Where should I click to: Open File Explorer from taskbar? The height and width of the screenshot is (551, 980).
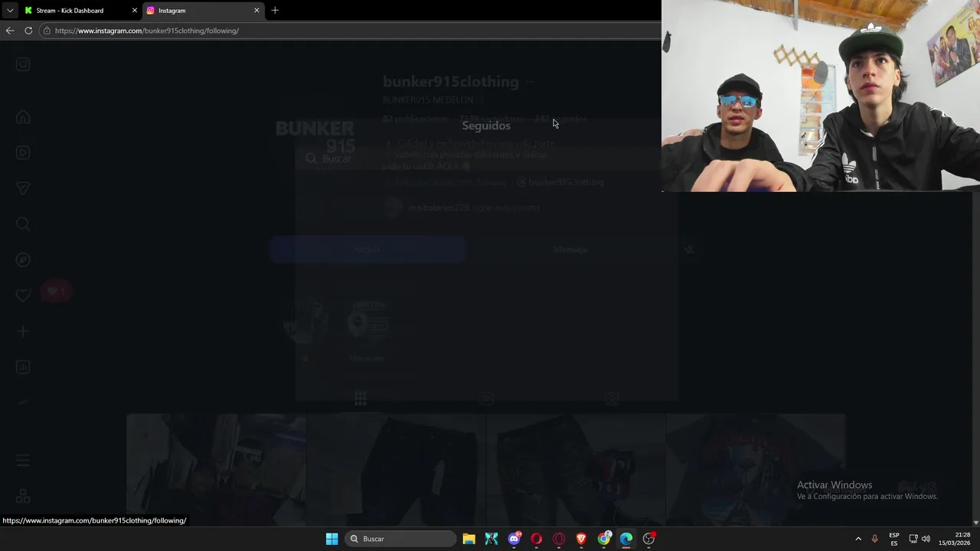(x=469, y=539)
